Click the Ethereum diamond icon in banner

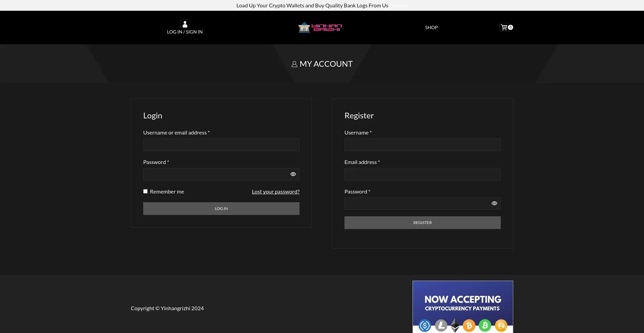455,325
